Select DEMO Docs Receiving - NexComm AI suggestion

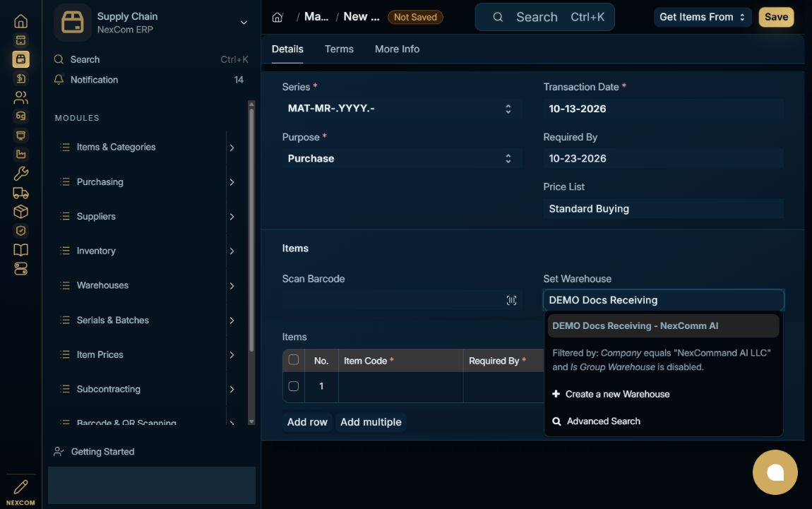click(664, 325)
